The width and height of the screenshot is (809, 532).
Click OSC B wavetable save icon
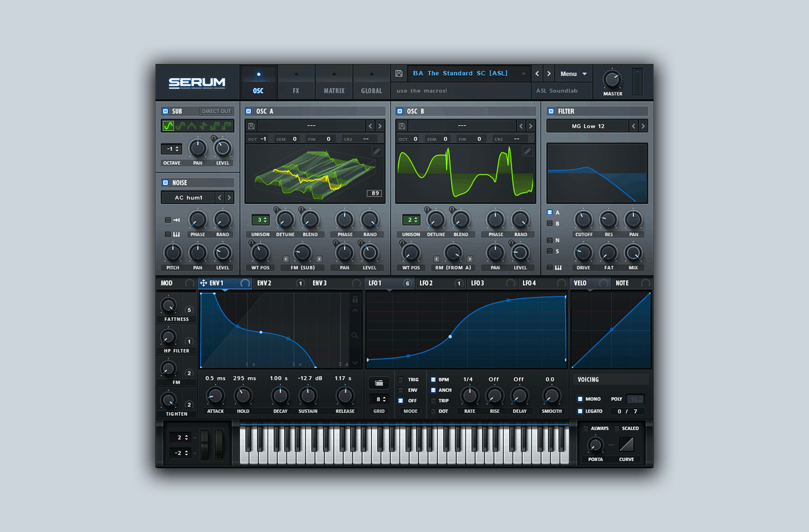click(x=402, y=126)
